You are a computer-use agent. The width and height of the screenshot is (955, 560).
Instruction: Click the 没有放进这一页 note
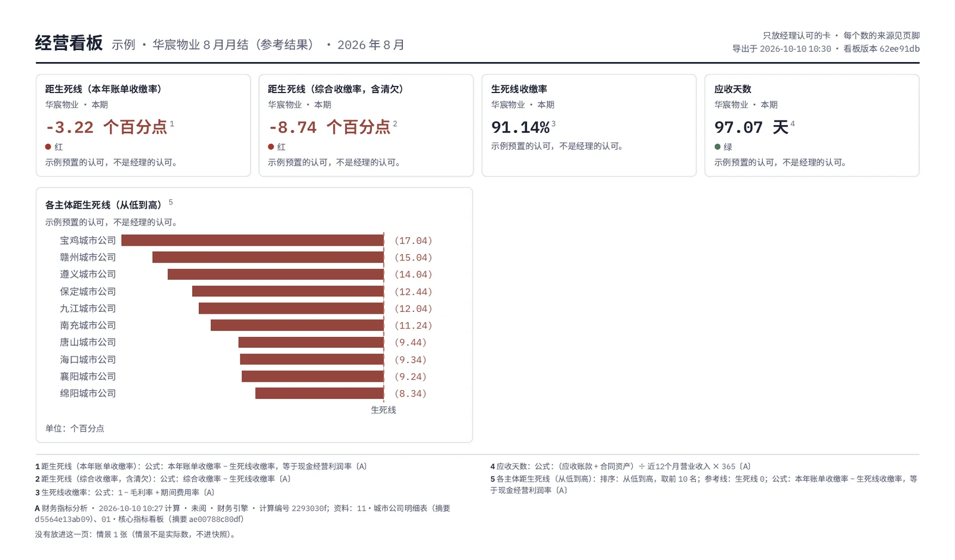(137, 534)
